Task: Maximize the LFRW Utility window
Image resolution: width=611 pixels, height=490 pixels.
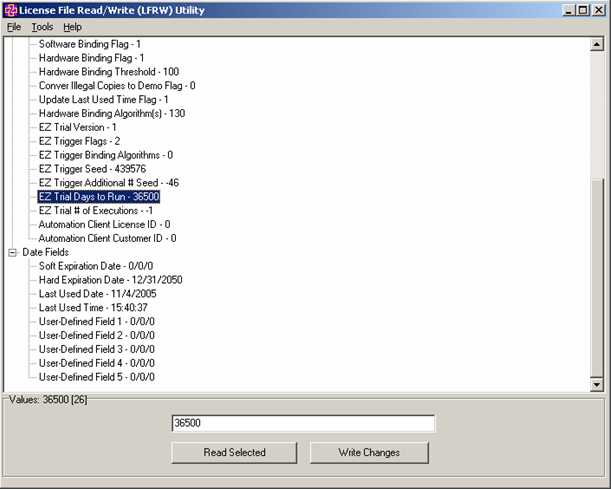Action: (583, 10)
